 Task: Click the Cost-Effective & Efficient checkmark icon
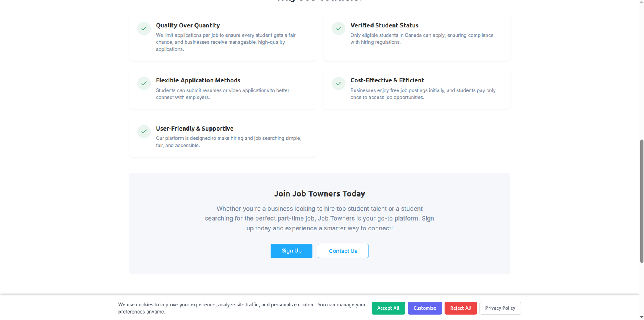click(339, 83)
